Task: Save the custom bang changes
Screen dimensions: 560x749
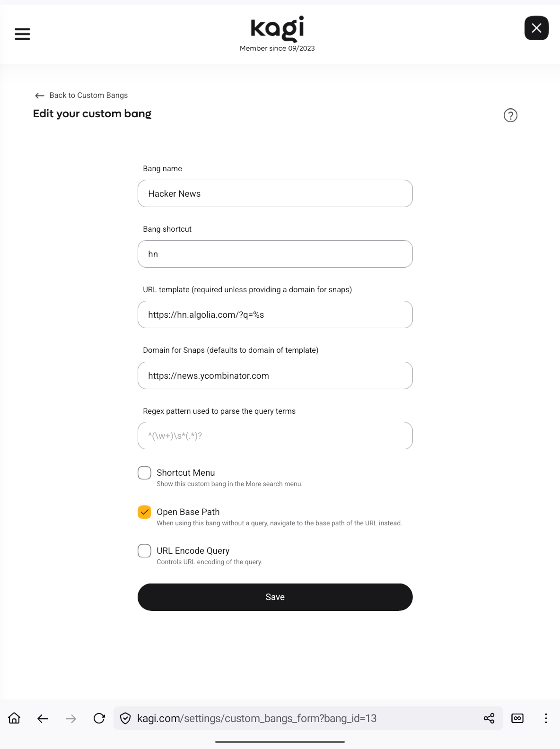Action: 275,597
